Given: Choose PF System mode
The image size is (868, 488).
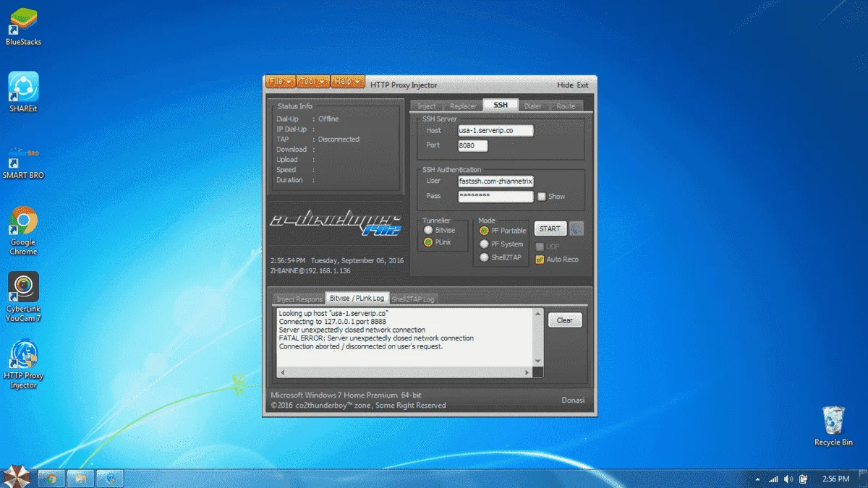Looking at the screenshot, I should click(484, 244).
